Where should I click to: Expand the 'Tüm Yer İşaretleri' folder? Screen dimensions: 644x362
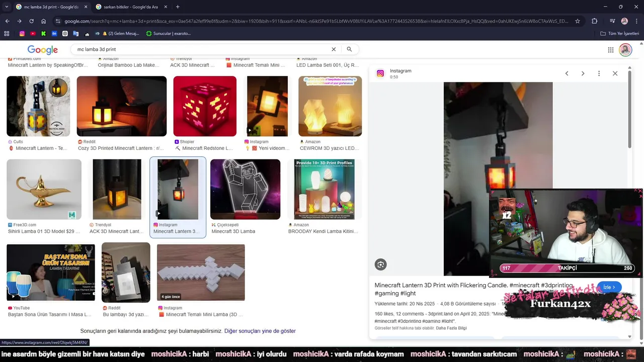pyautogui.click(x=619, y=34)
